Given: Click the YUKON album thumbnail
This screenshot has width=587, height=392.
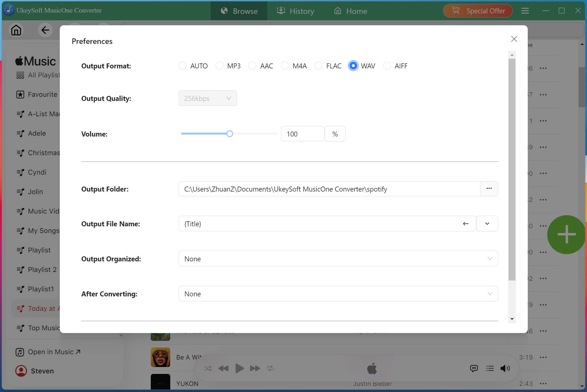Looking at the screenshot, I should coord(161,382).
